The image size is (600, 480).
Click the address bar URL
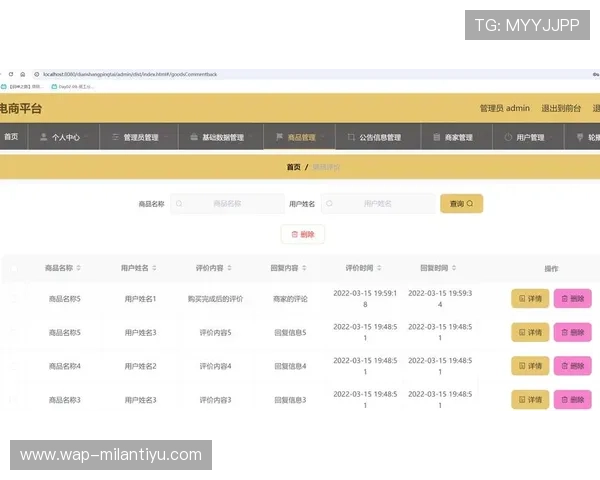pos(130,74)
